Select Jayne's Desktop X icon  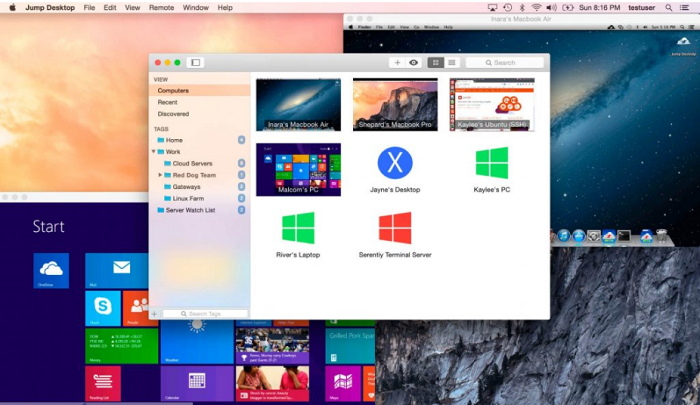click(x=395, y=163)
